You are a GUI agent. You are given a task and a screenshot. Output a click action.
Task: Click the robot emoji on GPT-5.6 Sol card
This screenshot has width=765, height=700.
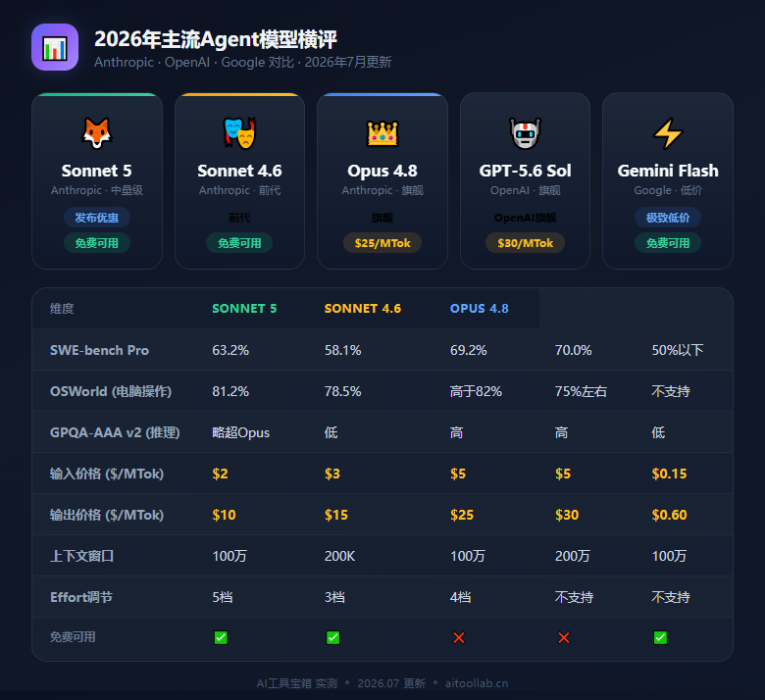[x=525, y=133]
